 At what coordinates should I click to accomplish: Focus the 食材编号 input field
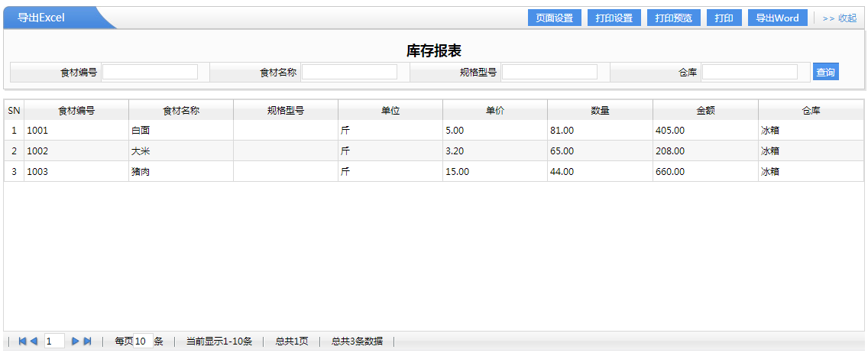(x=150, y=73)
